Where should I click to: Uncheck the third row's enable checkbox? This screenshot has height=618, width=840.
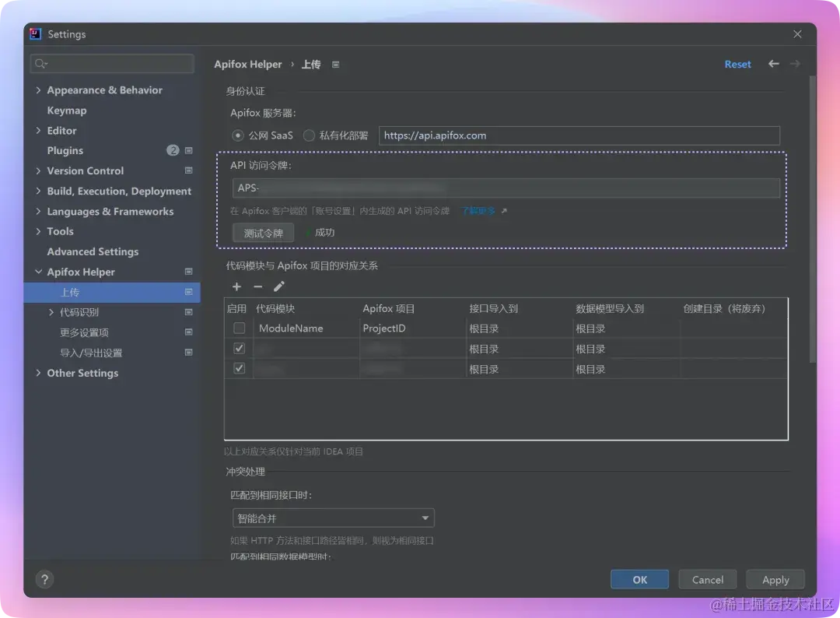[x=240, y=369]
